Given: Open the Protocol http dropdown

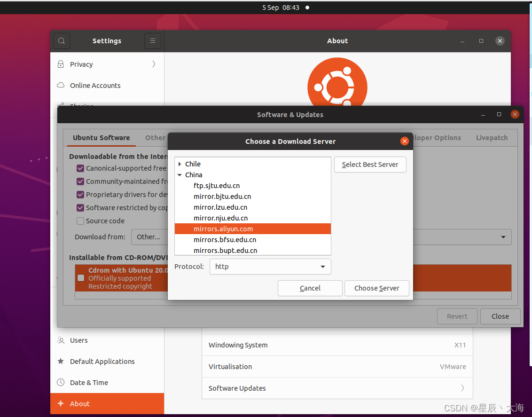Looking at the screenshot, I should pos(270,267).
